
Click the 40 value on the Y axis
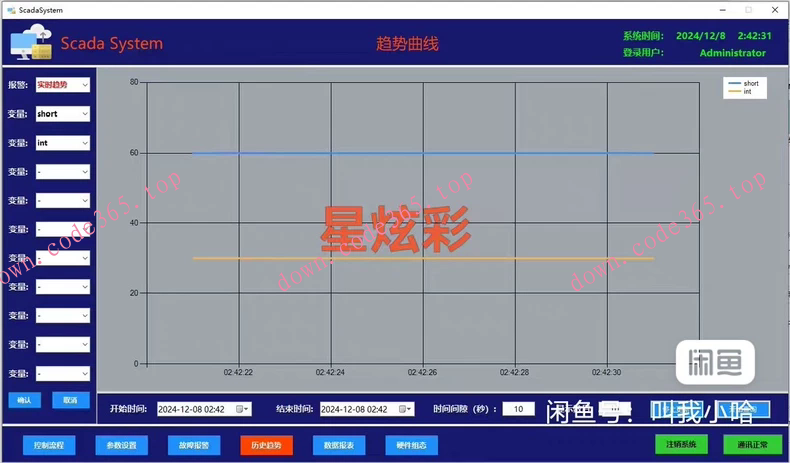134,223
